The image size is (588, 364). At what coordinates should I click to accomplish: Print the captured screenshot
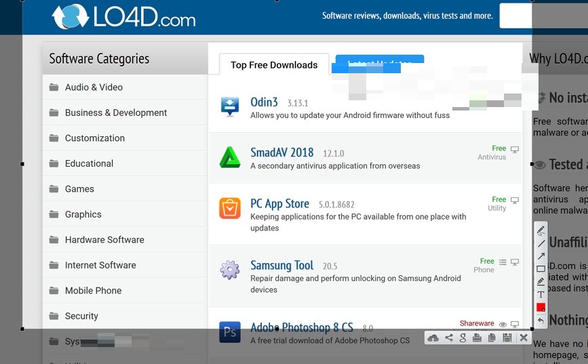[477, 338]
